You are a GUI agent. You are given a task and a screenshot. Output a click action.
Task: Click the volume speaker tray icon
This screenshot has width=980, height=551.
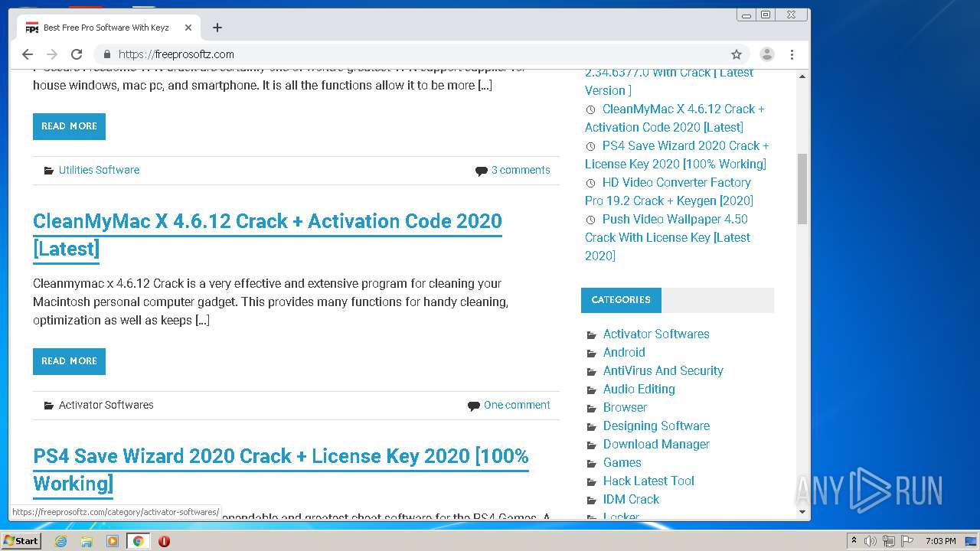(x=871, y=541)
